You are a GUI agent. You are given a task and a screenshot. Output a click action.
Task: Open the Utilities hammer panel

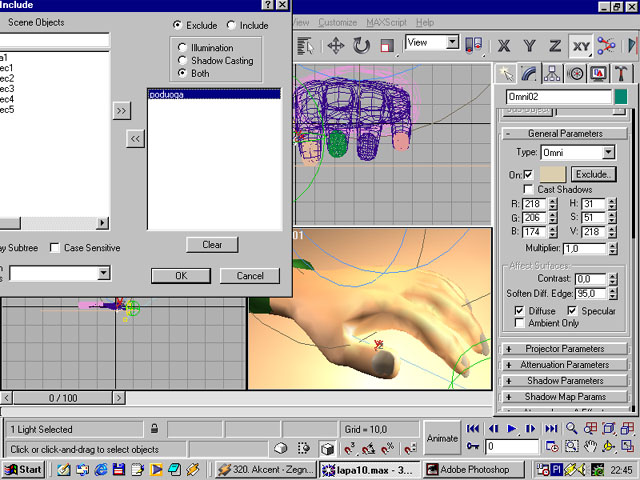pos(621,73)
